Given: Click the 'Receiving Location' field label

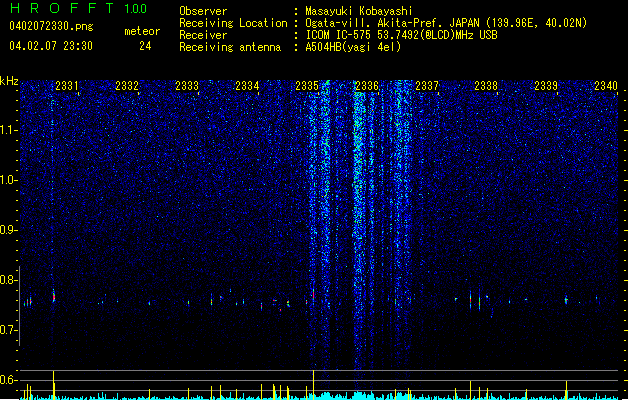Looking at the screenshot, I should point(233,23).
